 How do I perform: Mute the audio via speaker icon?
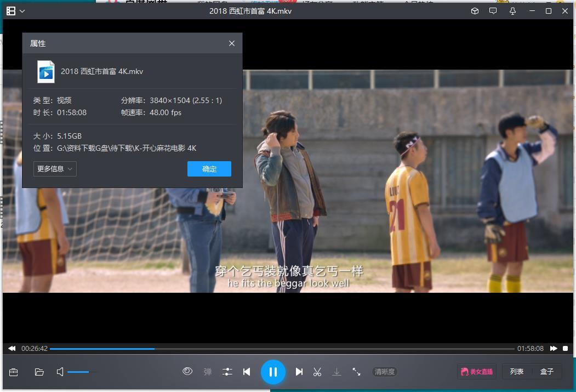tap(60, 372)
